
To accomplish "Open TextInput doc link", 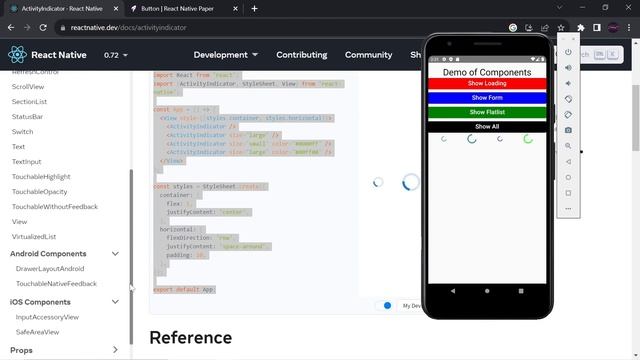I will pyautogui.click(x=27, y=162).
